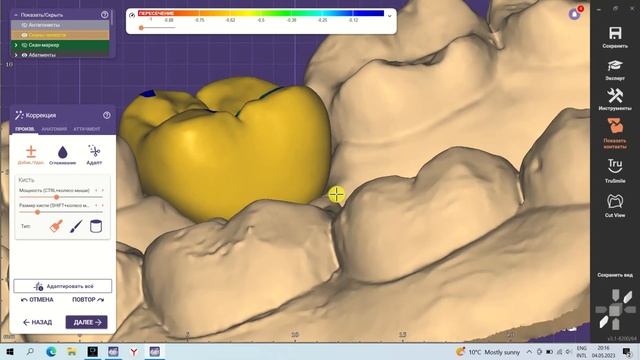The width and height of the screenshot is (640, 360).
Task: Switch to the АНАТОМИЯ tab
Action: point(54,129)
